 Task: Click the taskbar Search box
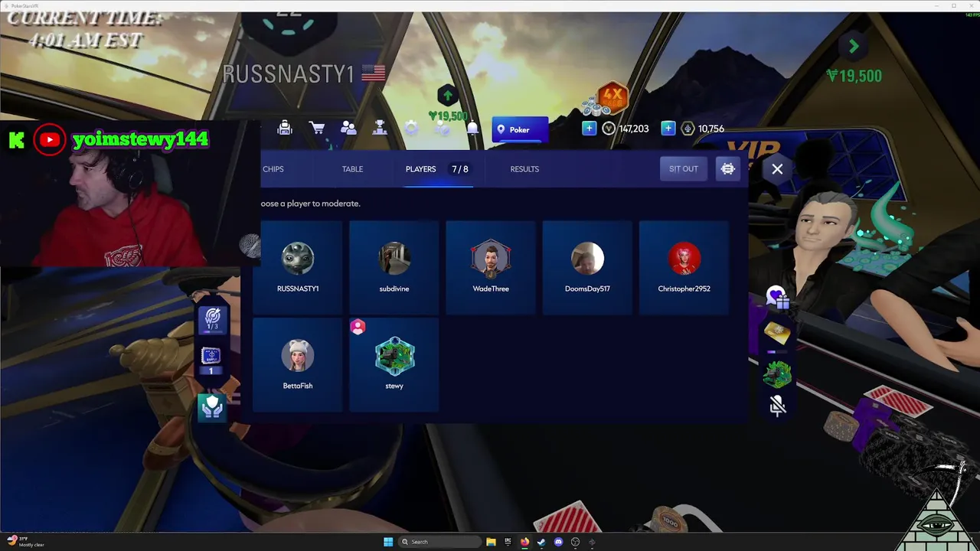pos(439,542)
